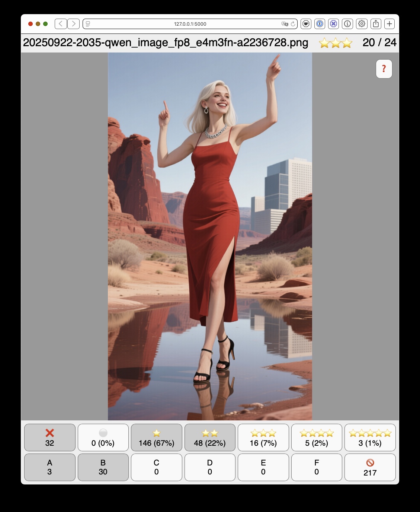Screen dimensions: 420x512
Task: Open a new tab with the plus button
Action: (389, 24)
